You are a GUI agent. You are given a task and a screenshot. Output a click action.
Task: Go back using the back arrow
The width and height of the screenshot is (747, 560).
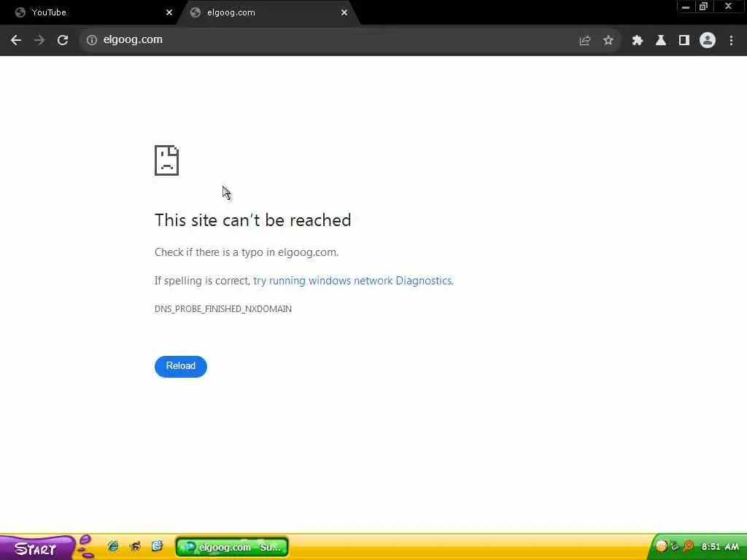click(16, 40)
